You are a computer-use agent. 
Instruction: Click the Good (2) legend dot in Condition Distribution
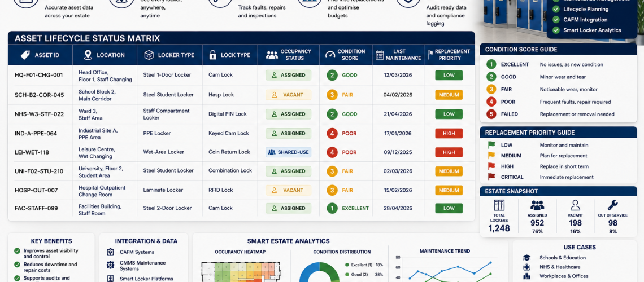[347, 275]
